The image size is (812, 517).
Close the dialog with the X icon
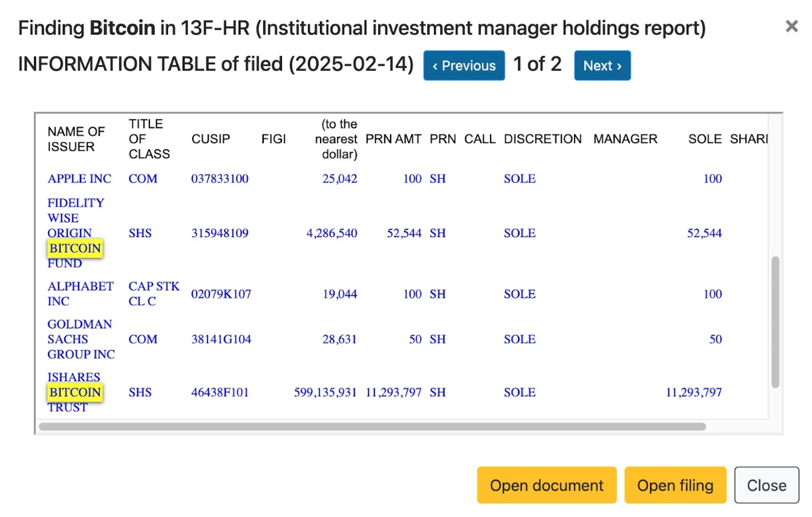coord(791,27)
